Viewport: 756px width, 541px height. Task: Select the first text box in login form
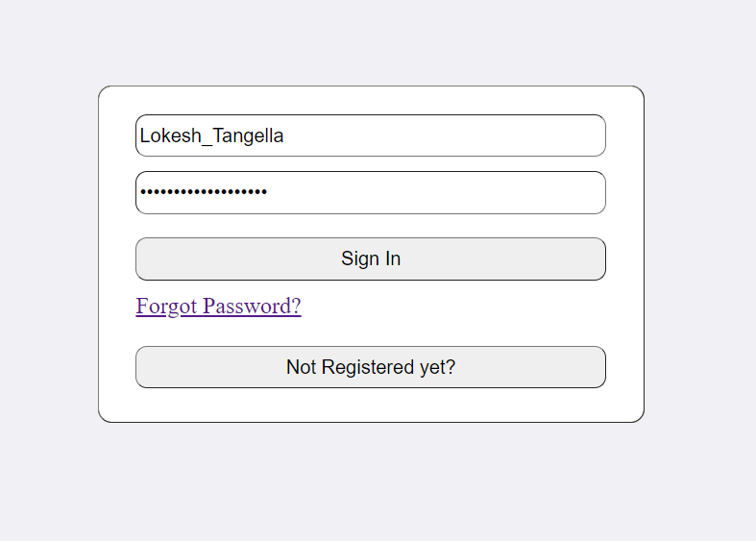[x=370, y=135]
